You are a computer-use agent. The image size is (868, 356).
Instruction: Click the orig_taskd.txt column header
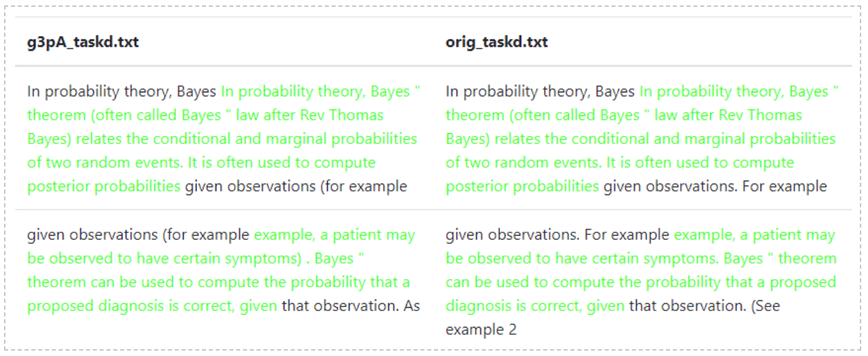click(x=497, y=42)
